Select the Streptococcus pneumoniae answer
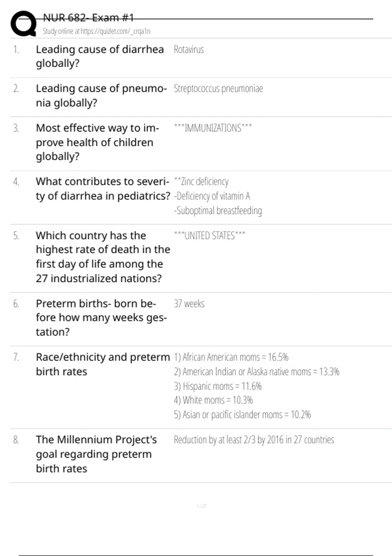The height and width of the screenshot is (556, 392). [218, 89]
